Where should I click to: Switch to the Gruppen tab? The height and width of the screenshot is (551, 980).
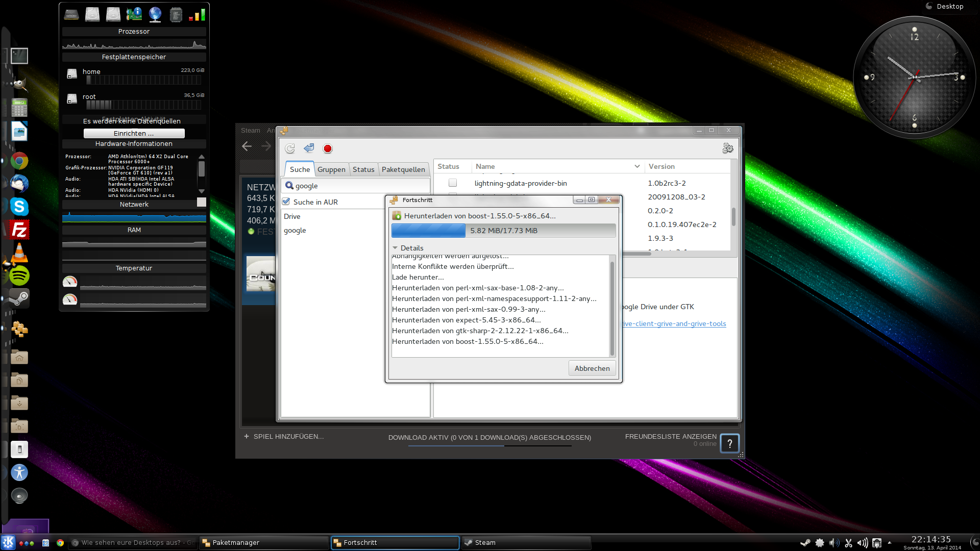(x=331, y=169)
